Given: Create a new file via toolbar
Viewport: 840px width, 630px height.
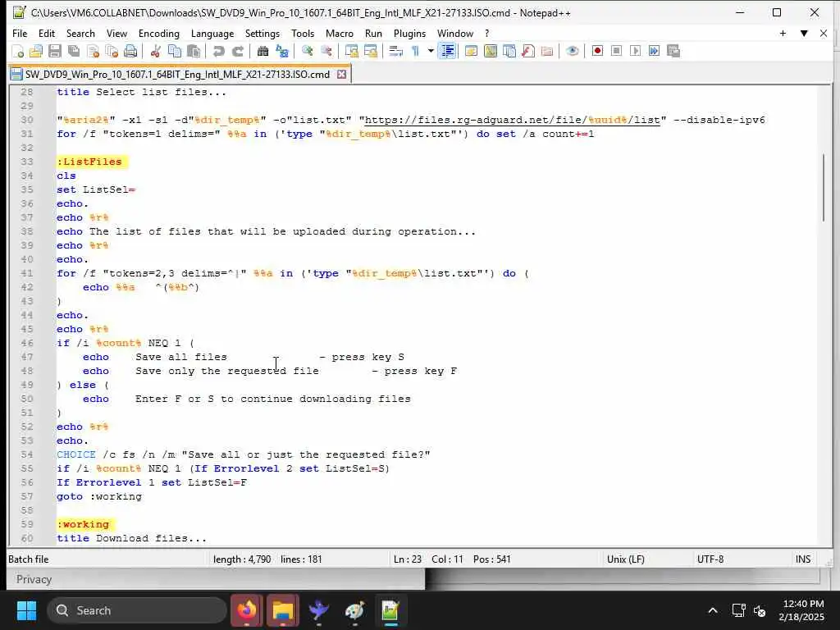Looking at the screenshot, I should 18,52.
